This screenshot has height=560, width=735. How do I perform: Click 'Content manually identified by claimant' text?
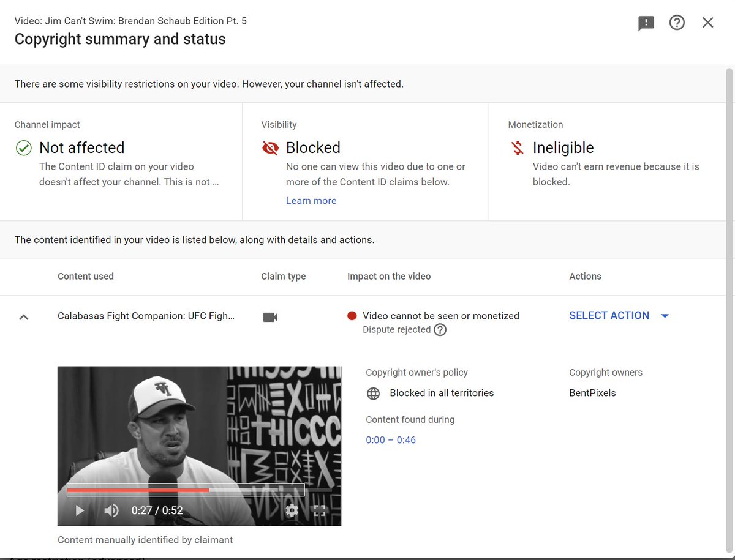coord(145,540)
